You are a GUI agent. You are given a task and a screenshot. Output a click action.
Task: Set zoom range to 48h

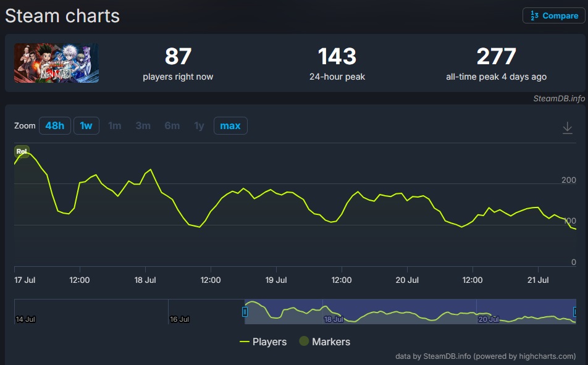(x=55, y=125)
